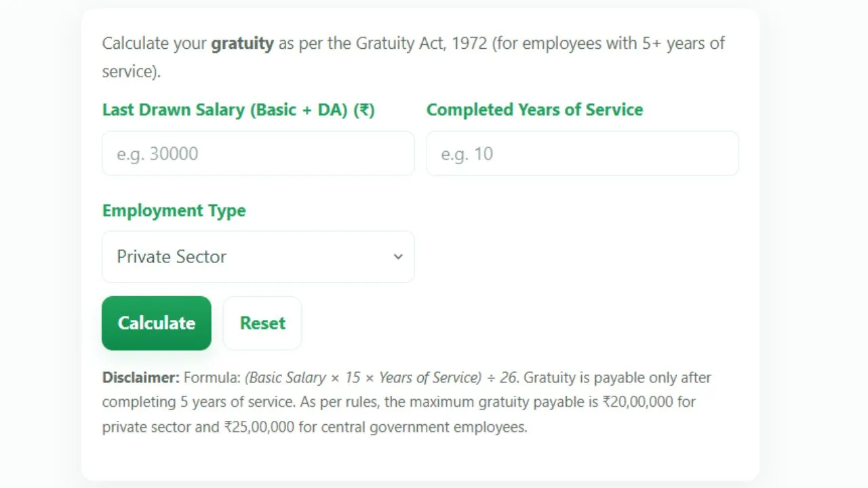Click the Employment Type field label
Screen dimensions: 868x488
(174, 210)
